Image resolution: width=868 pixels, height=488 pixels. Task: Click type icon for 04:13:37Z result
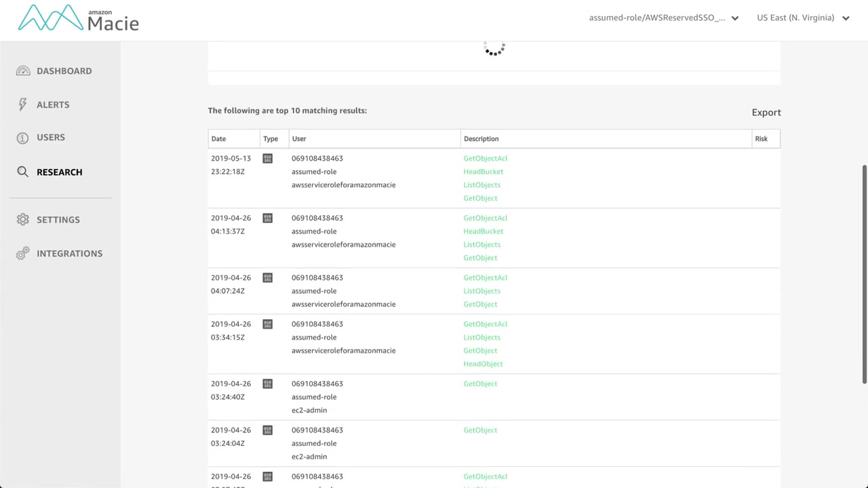coord(267,218)
